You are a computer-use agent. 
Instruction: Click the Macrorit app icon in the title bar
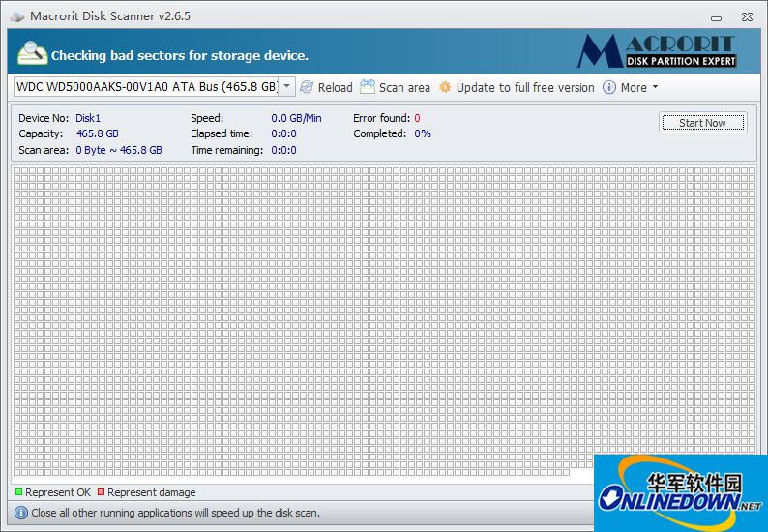pyautogui.click(x=17, y=16)
